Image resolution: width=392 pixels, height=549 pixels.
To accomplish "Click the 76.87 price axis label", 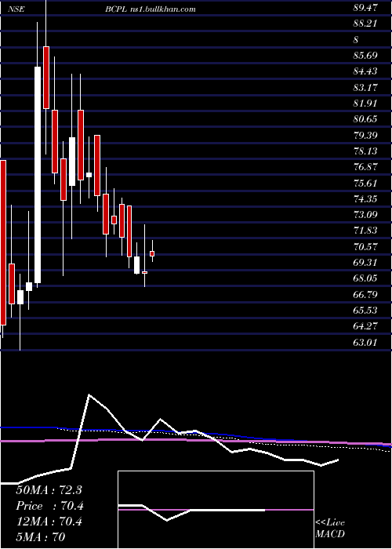I will coord(365,167).
